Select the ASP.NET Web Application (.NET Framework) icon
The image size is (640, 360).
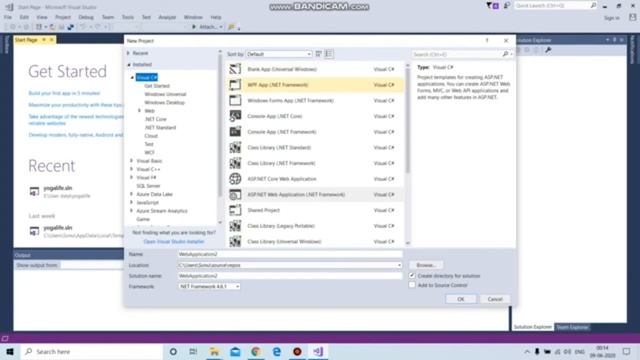coord(235,195)
